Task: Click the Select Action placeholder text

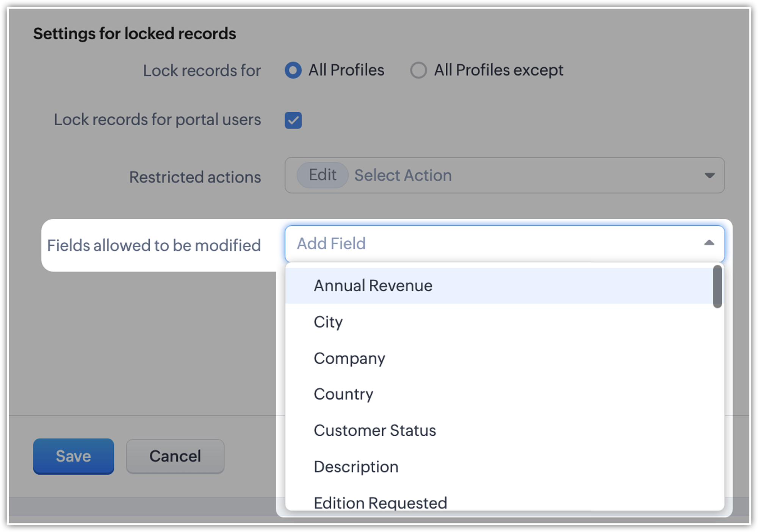Action: (403, 175)
